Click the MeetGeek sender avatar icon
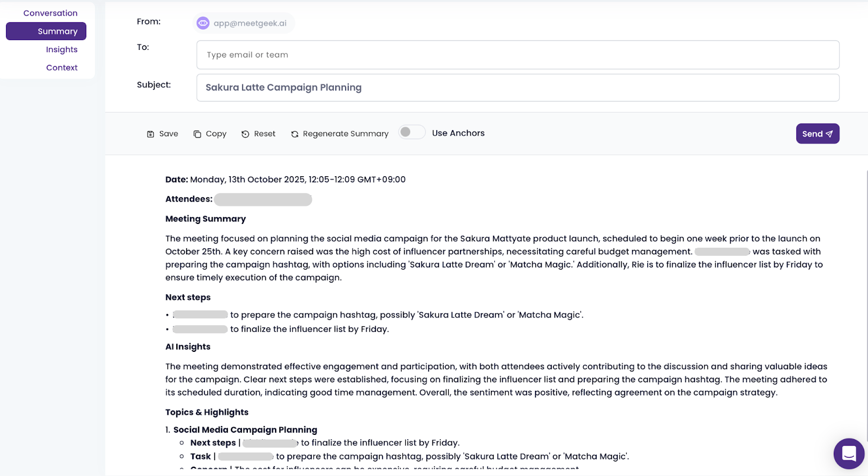Viewport: 868px width, 476px height. pyautogui.click(x=203, y=23)
